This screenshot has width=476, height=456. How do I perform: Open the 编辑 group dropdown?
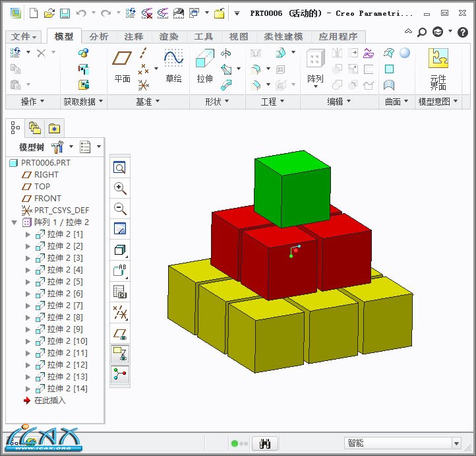pos(339,102)
